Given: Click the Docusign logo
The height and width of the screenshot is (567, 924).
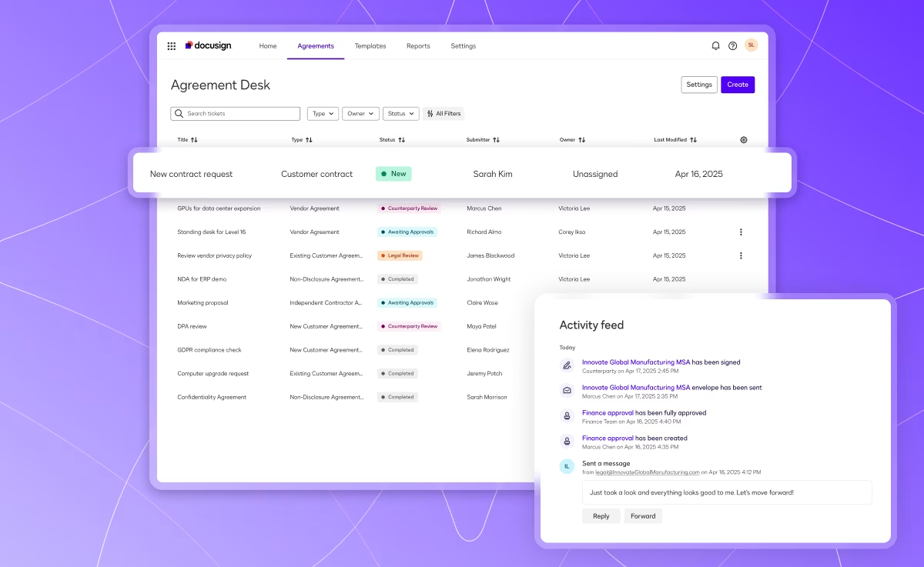Looking at the screenshot, I should [x=208, y=46].
